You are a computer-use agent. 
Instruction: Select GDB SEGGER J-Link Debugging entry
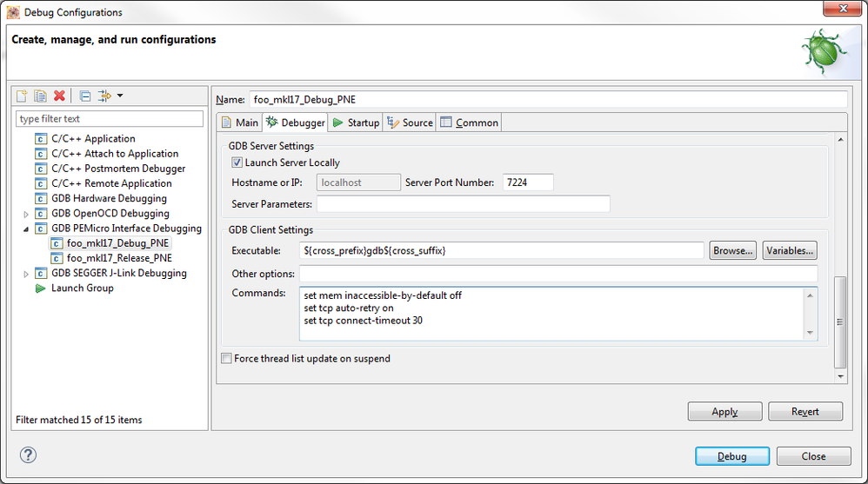tap(119, 273)
